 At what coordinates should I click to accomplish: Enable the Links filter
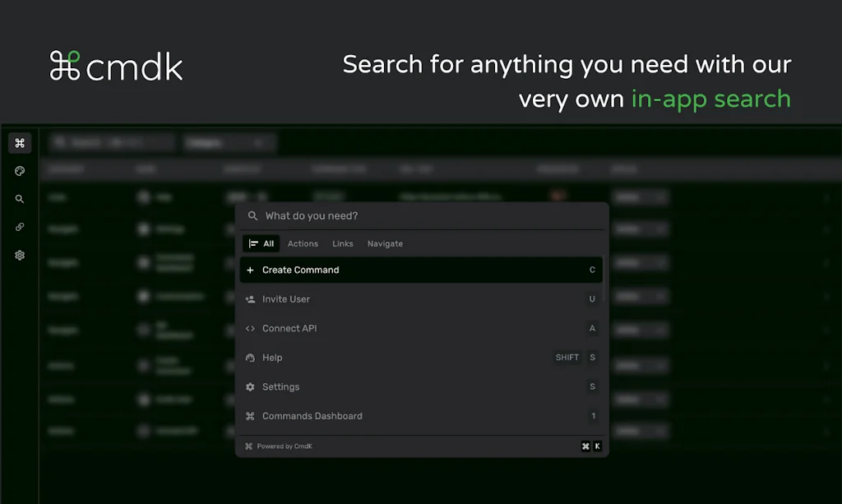pyautogui.click(x=343, y=243)
